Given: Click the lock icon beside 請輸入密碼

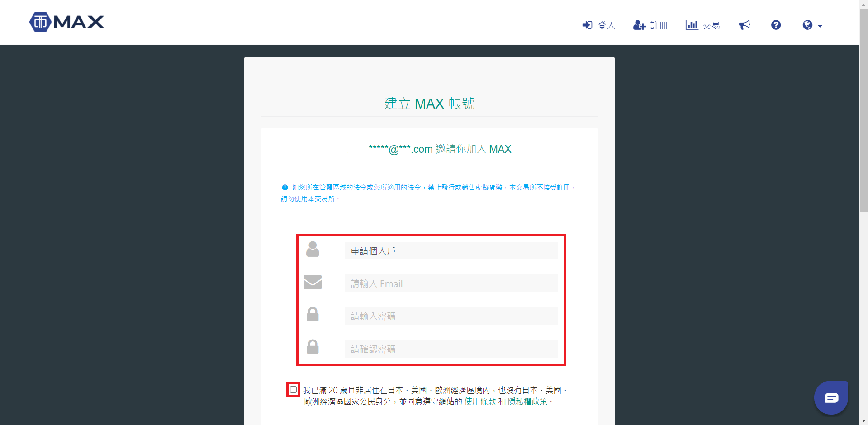Looking at the screenshot, I should [313, 314].
